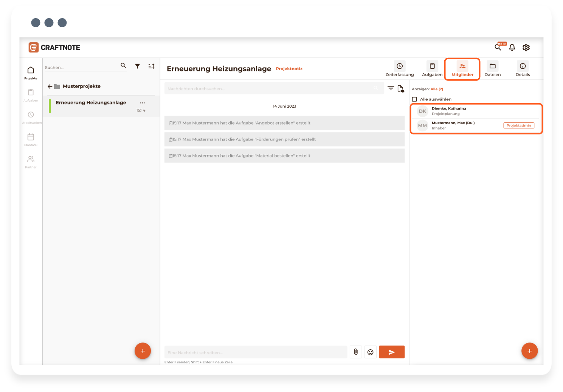The height and width of the screenshot is (392, 563).
Task: Switch to the Zeiterfassung tab
Action: click(400, 69)
